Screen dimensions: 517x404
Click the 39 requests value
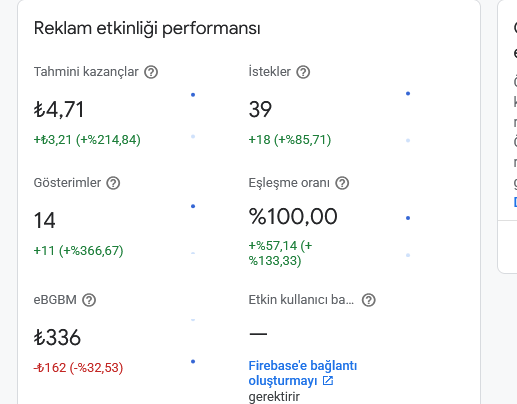(x=260, y=109)
